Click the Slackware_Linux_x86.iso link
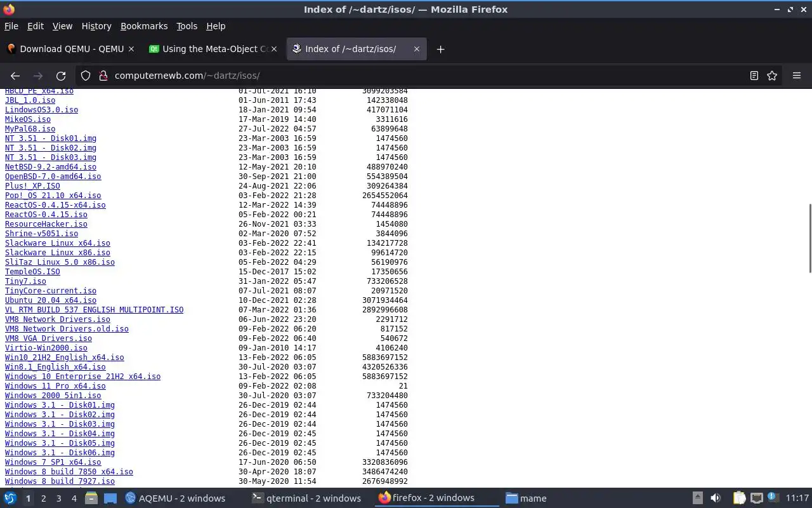 [58, 253]
